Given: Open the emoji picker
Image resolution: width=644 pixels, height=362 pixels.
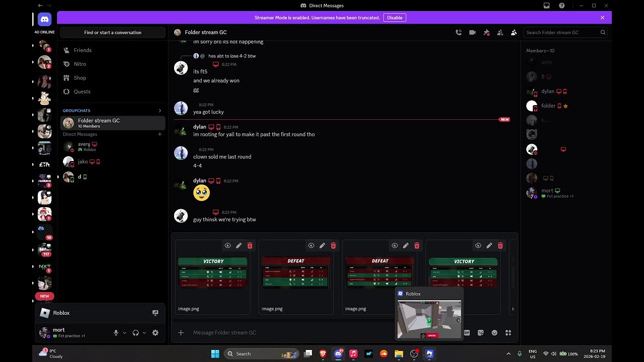Looking at the screenshot, I should tap(495, 332).
